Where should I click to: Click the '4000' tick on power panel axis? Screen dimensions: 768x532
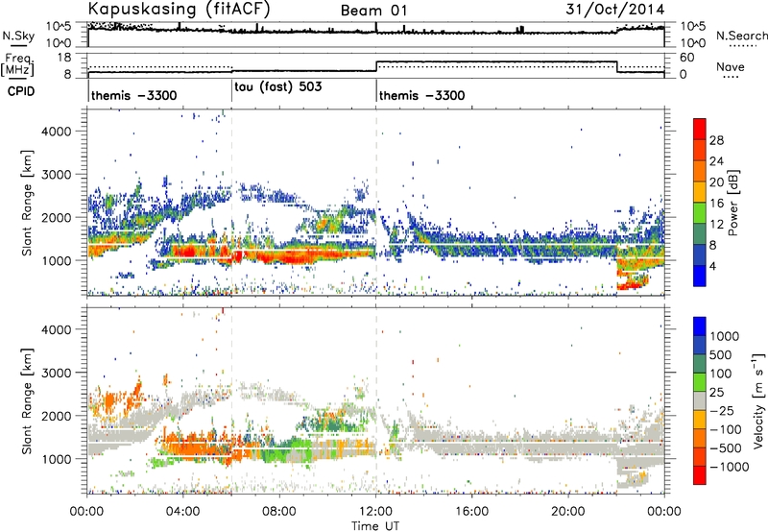(x=57, y=132)
